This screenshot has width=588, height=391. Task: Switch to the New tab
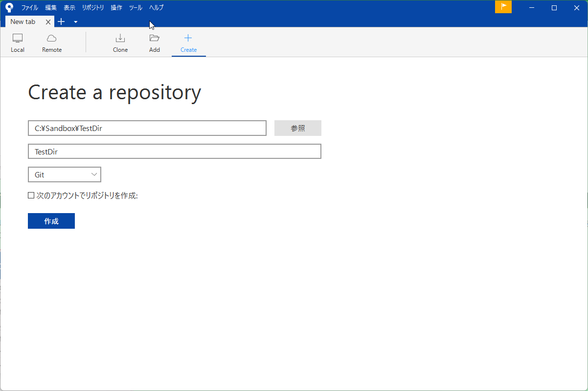(x=23, y=22)
